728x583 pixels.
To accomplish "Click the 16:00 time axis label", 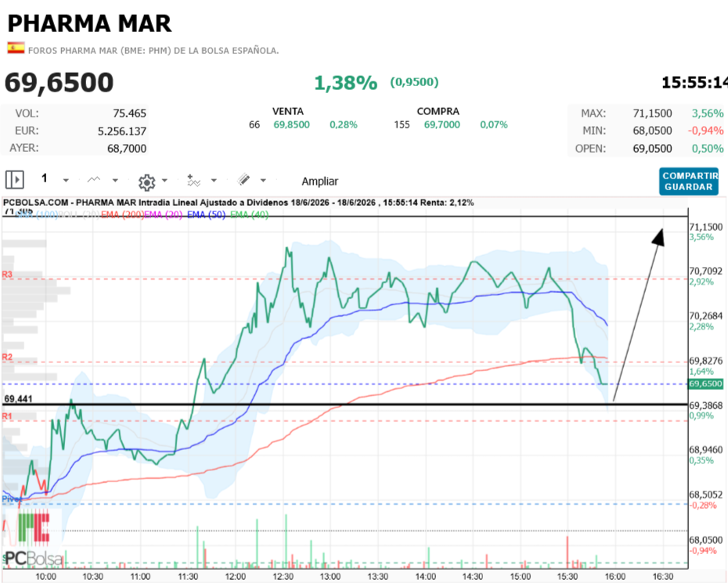I will coord(615,577).
